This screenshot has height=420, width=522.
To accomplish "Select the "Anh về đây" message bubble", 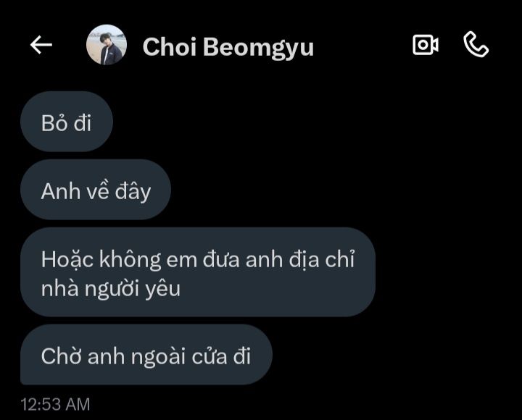I will (x=96, y=190).
